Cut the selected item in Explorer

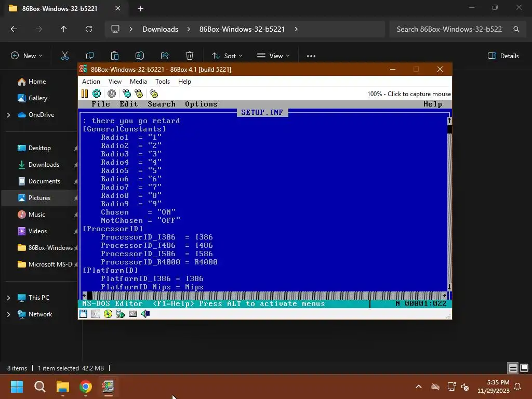[65, 56]
